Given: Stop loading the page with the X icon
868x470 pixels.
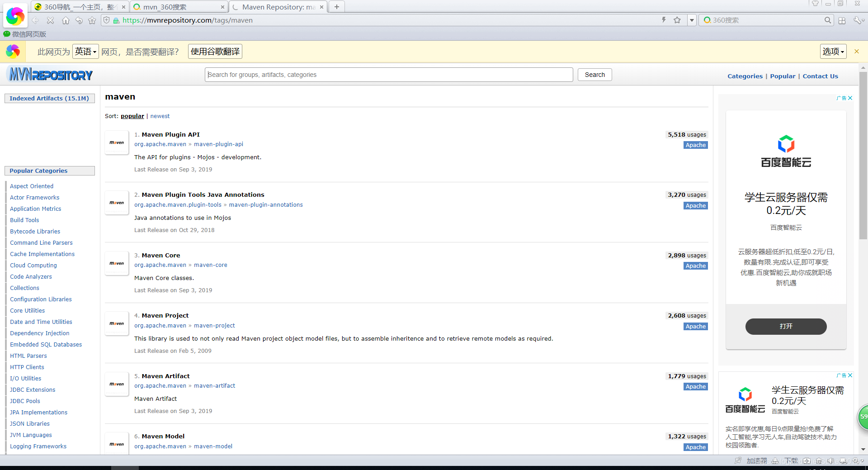Looking at the screenshot, I should click(50, 20).
